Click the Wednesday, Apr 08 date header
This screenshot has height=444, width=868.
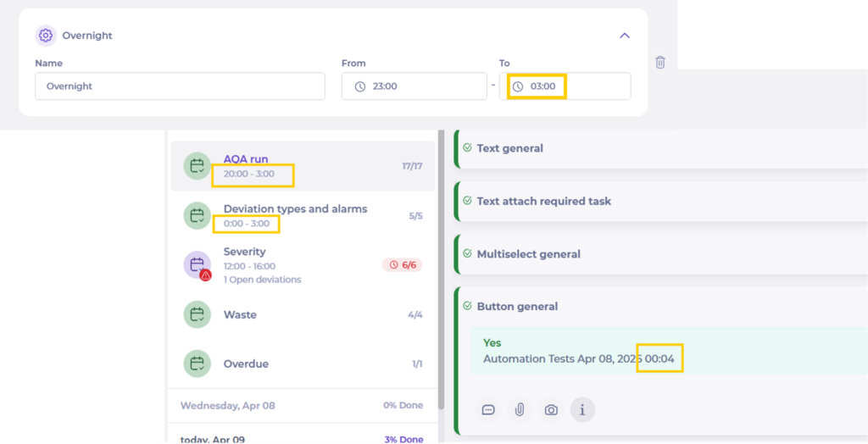[228, 406]
